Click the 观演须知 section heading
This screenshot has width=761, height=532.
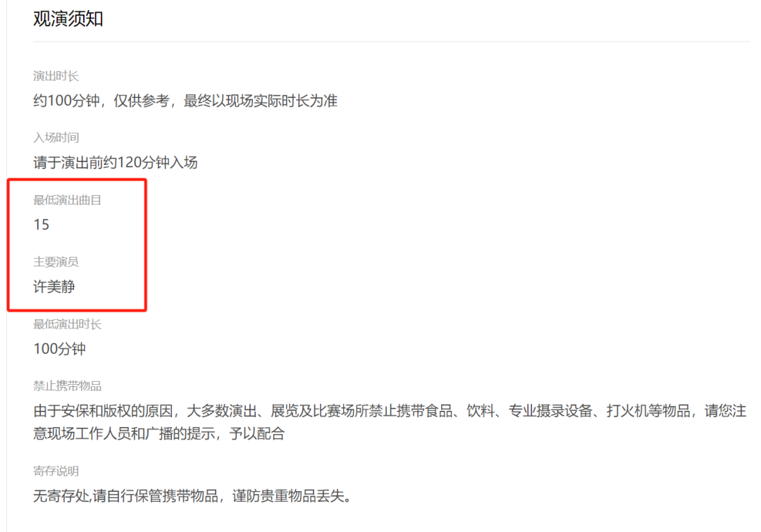pyautogui.click(x=68, y=19)
